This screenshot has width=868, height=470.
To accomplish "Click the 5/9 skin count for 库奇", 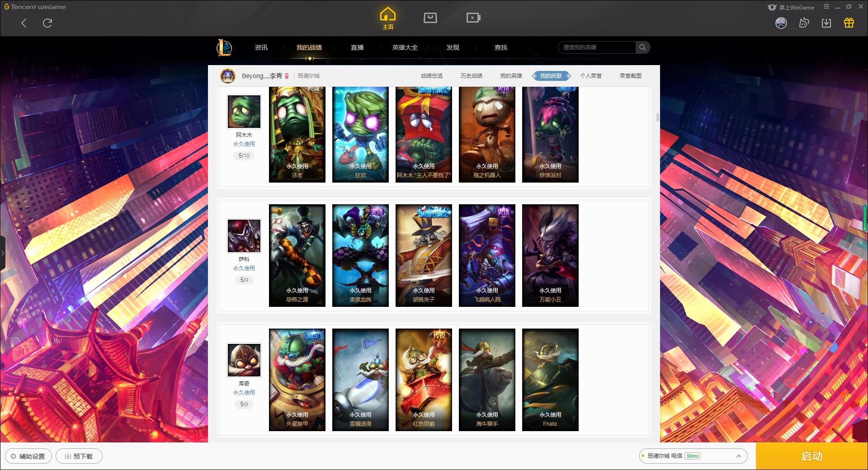I will (244, 404).
